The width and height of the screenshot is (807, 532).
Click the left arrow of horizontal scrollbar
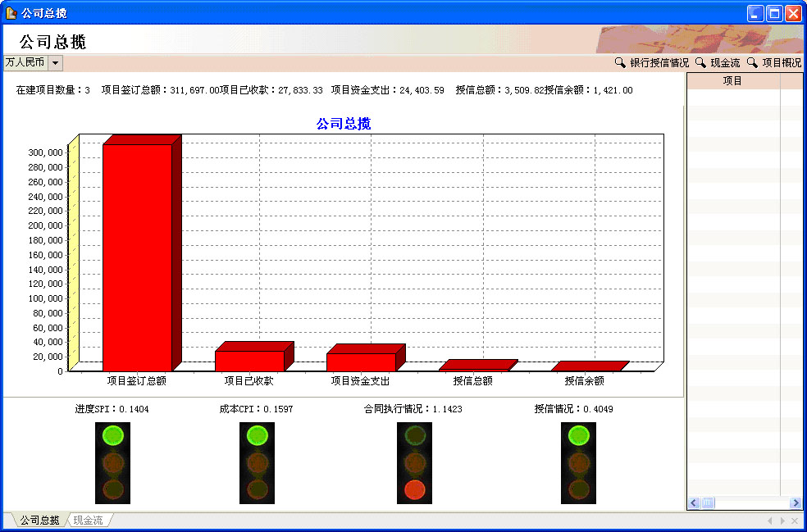point(694,502)
